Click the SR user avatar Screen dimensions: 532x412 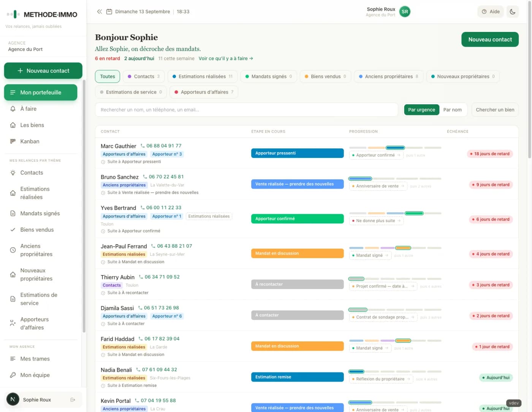click(405, 12)
